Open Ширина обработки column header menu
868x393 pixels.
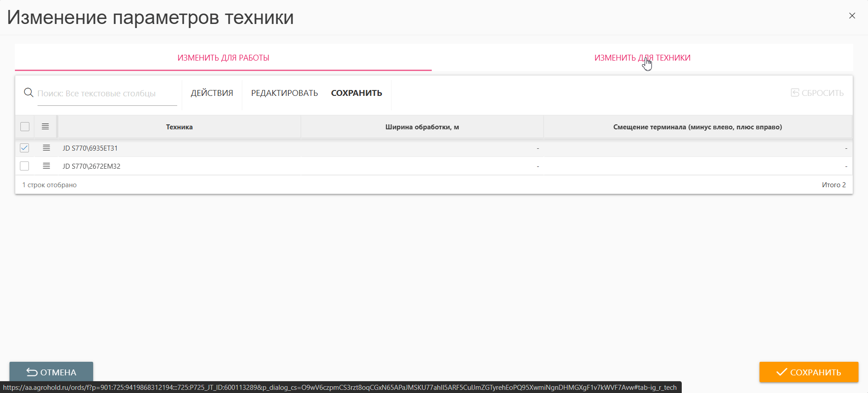[422, 127]
